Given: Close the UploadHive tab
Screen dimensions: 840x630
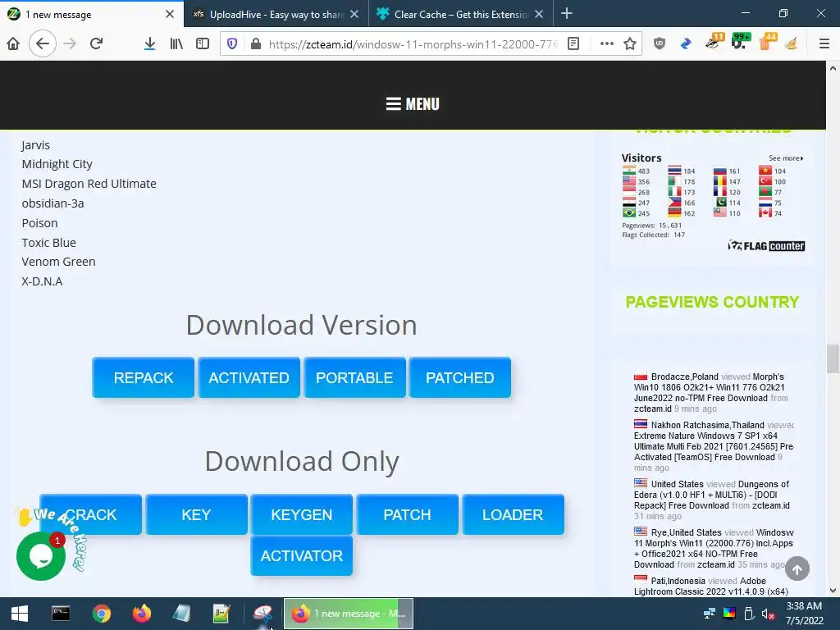Looking at the screenshot, I should pos(354,15).
